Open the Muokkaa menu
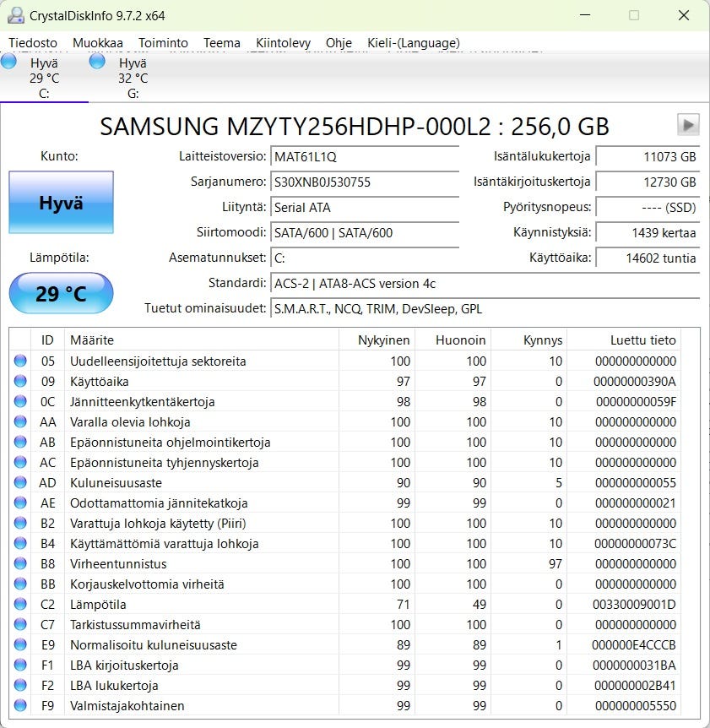Image resolution: width=710 pixels, height=728 pixels. click(97, 43)
